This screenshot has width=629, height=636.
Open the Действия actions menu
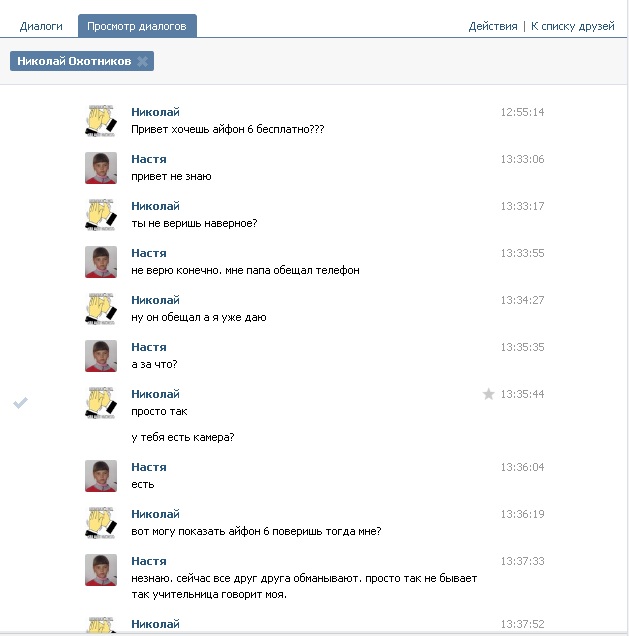493,26
